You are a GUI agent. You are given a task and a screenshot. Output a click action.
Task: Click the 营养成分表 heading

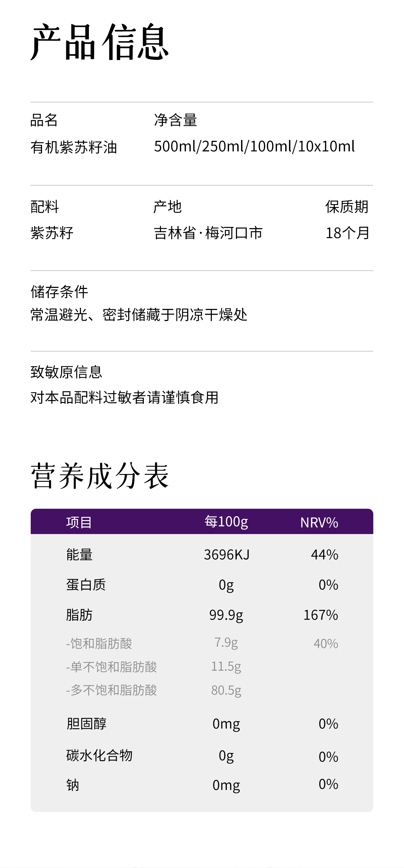pos(100,475)
